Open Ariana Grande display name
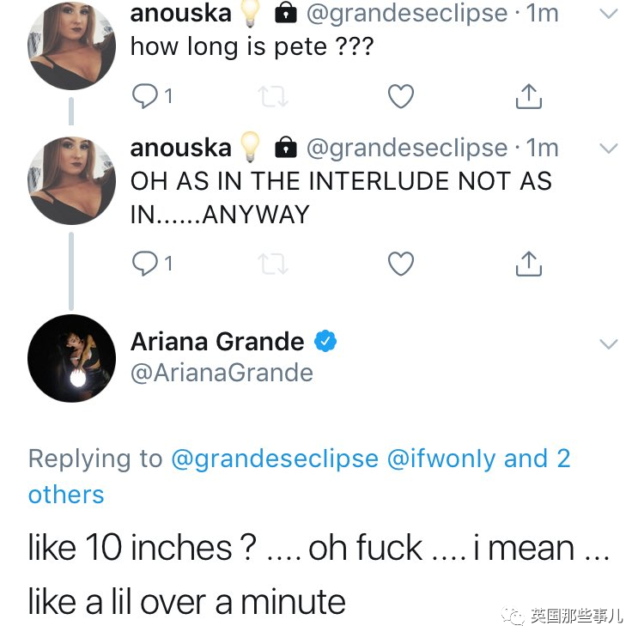Image resolution: width=644 pixels, height=644 pixels. click(217, 341)
